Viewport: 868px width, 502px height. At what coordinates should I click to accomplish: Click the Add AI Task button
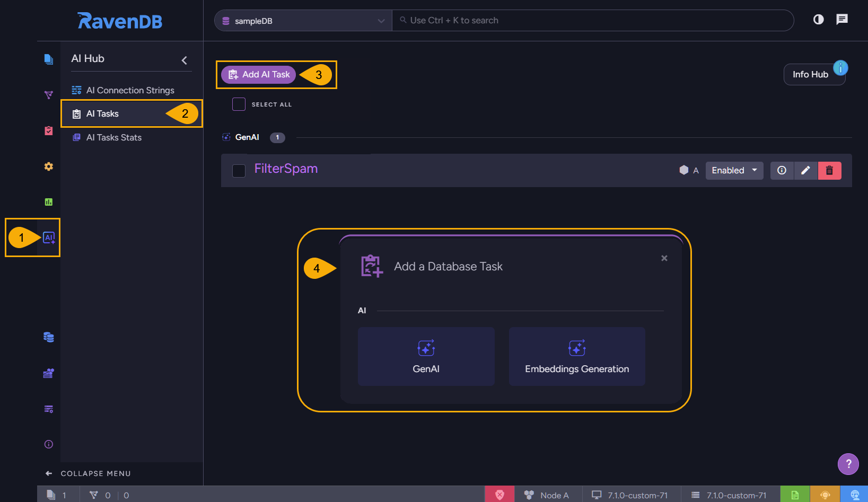point(258,75)
